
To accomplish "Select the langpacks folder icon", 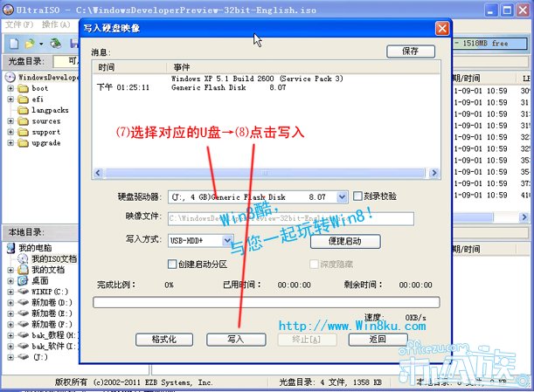I will (x=23, y=110).
